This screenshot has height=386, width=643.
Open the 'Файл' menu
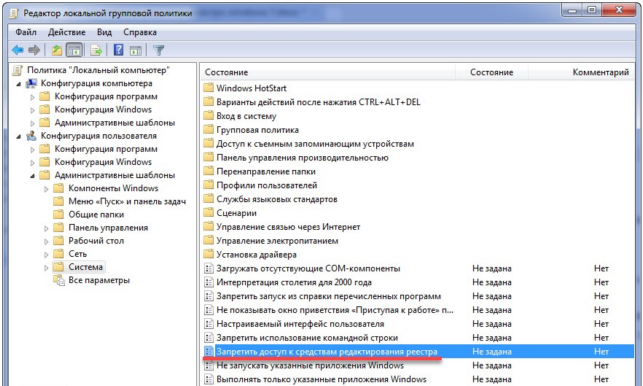26,32
